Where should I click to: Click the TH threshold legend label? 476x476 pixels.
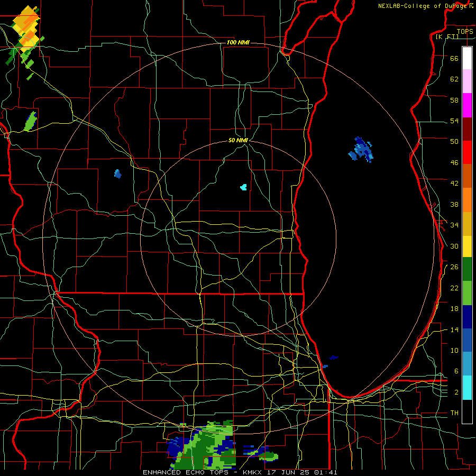click(454, 413)
